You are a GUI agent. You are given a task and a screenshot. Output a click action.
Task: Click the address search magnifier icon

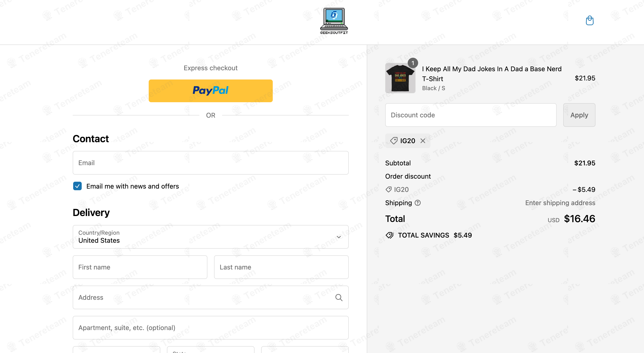[339, 297]
